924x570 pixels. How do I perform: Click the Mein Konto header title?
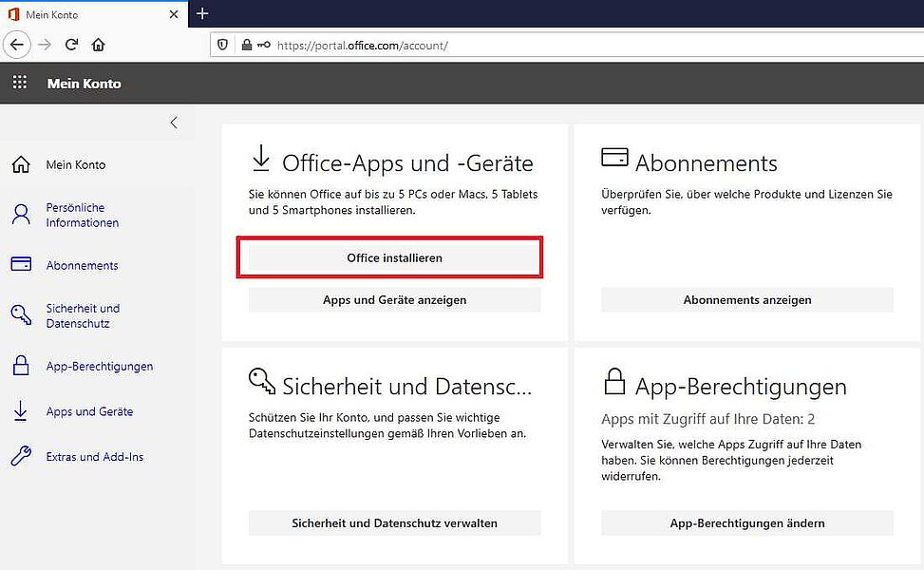click(x=85, y=83)
